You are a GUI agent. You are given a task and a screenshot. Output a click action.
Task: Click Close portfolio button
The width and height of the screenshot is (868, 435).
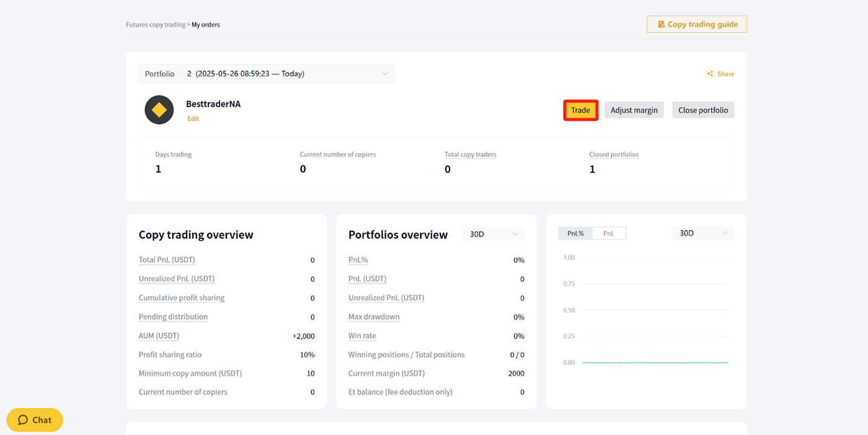click(x=703, y=110)
